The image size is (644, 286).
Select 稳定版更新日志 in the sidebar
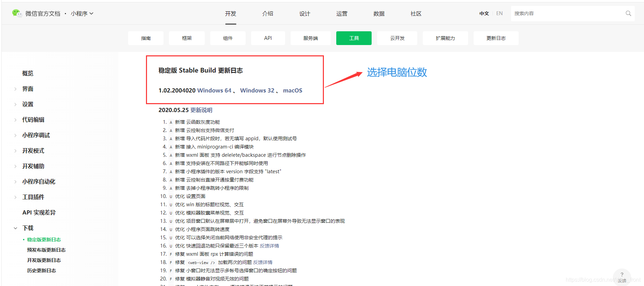(44, 240)
